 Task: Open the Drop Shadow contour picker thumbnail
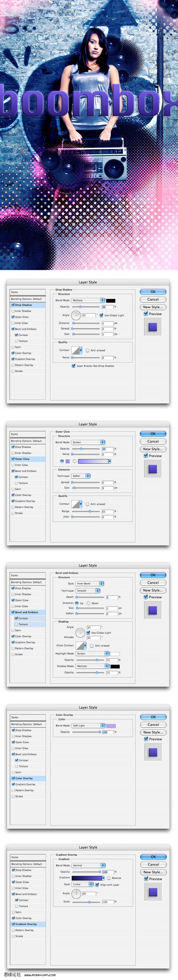tap(77, 350)
